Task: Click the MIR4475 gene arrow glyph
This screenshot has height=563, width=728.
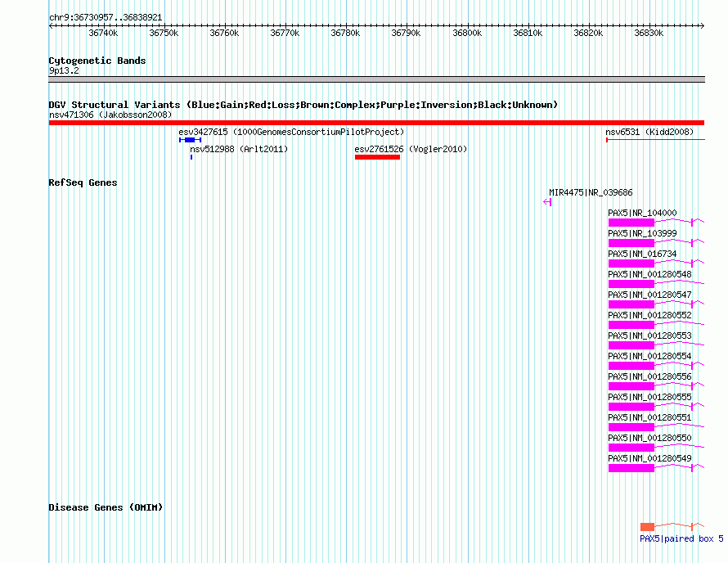Action: [x=547, y=202]
